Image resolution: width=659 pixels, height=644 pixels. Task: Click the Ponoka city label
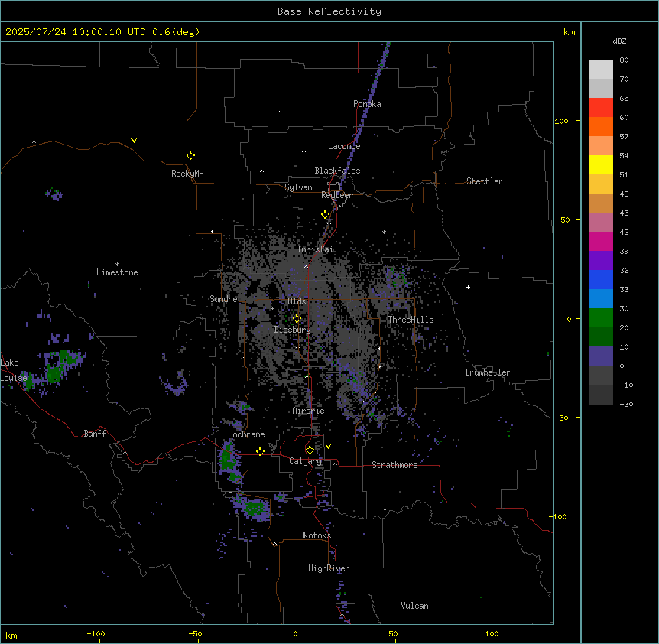point(367,104)
